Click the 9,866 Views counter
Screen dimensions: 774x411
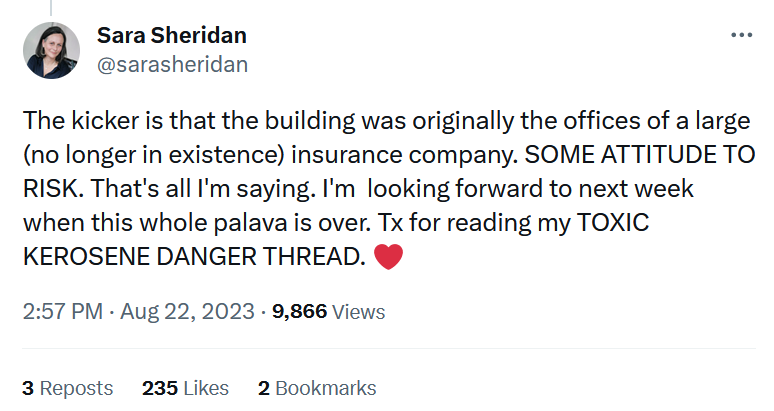coord(328,312)
